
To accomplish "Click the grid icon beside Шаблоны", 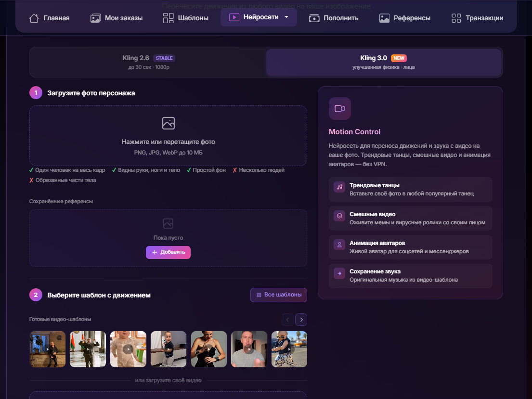I will [169, 18].
